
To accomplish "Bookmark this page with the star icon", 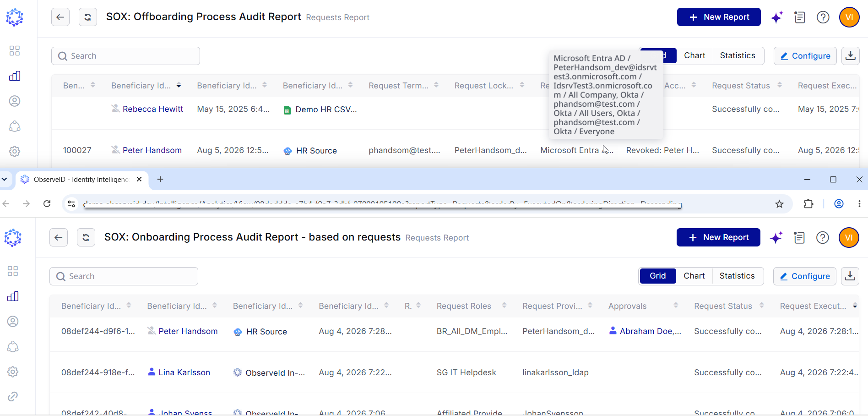I will 780,204.
